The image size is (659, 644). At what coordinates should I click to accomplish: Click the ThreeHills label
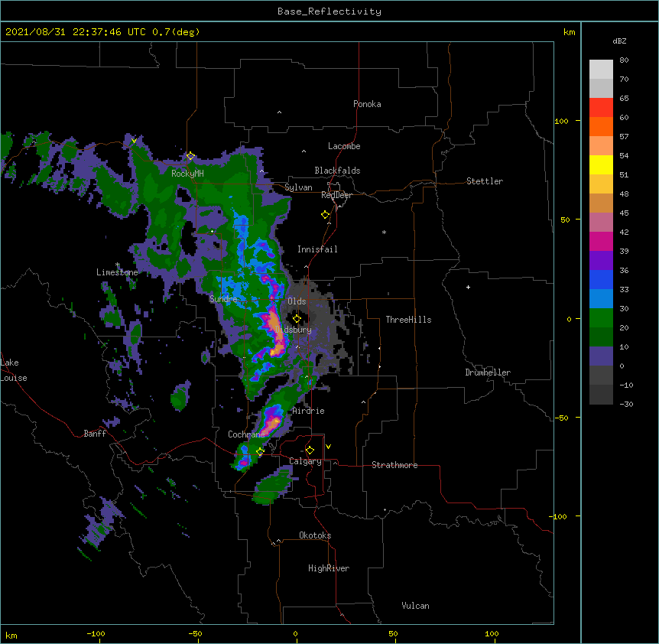(408, 320)
